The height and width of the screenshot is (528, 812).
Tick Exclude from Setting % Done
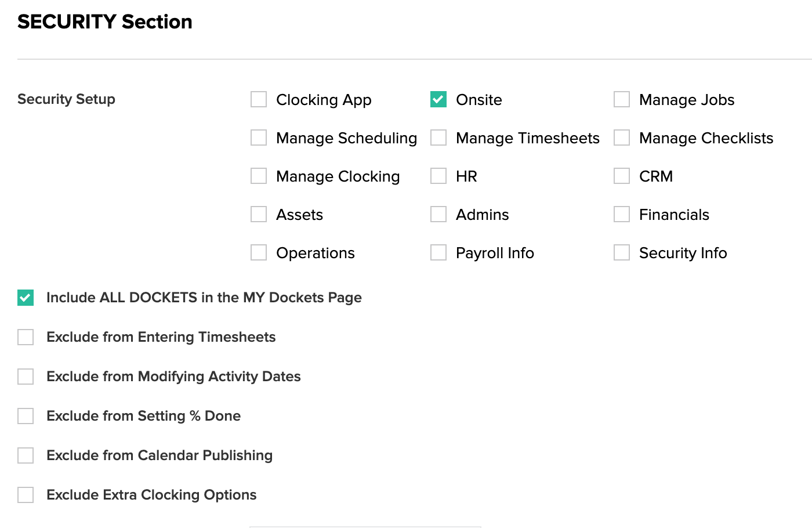tap(26, 416)
